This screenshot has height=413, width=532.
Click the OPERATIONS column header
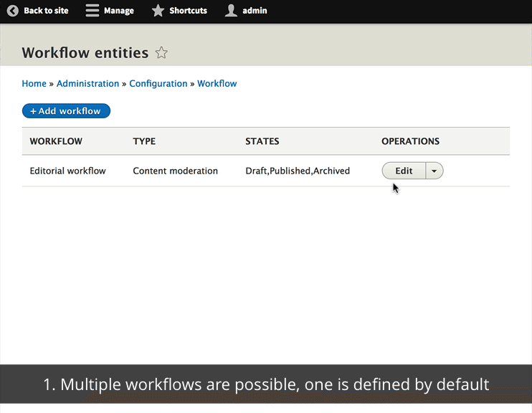click(x=410, y=141)
